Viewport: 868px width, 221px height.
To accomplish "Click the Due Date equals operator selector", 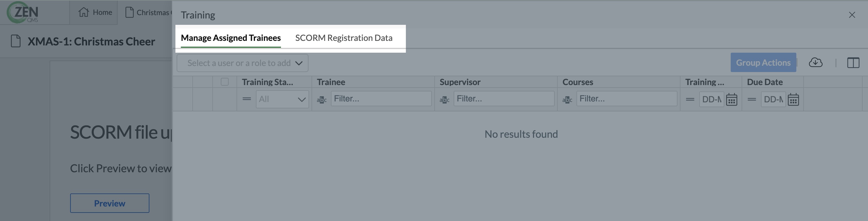I will click(752, 99).
